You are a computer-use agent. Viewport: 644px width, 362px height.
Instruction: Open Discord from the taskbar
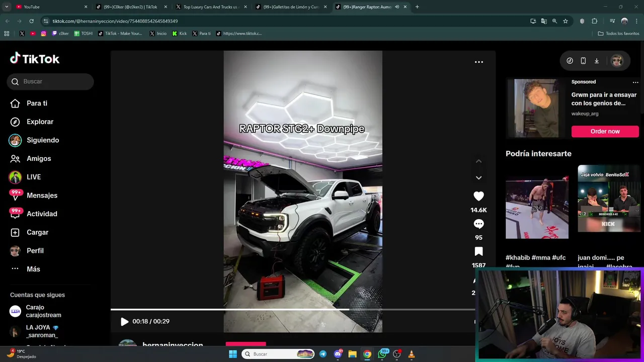[x=338, y=354]
